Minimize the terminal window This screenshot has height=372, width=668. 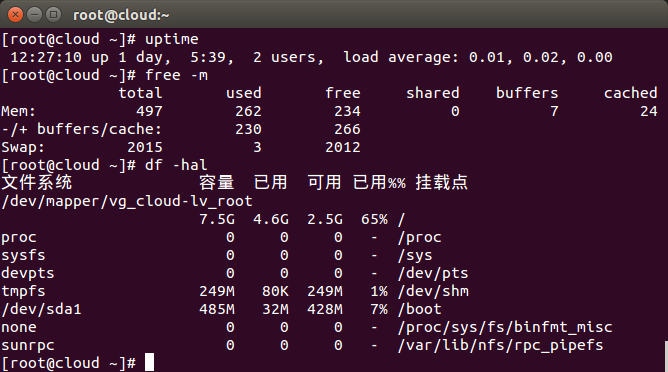[35, 15]
